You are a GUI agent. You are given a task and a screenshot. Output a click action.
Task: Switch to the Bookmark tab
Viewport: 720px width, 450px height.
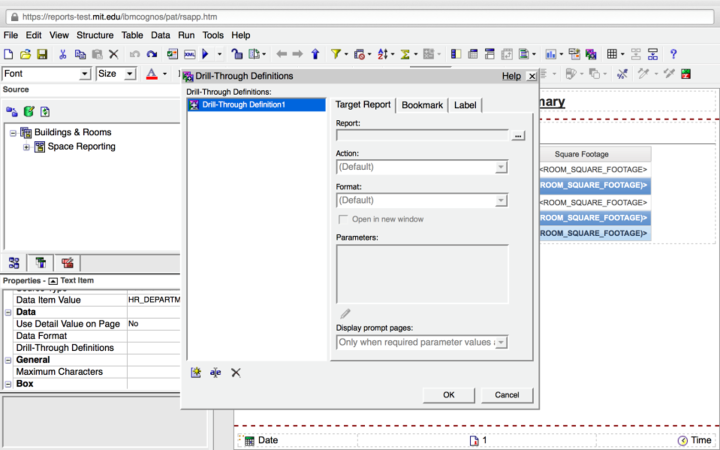[421, 105]
